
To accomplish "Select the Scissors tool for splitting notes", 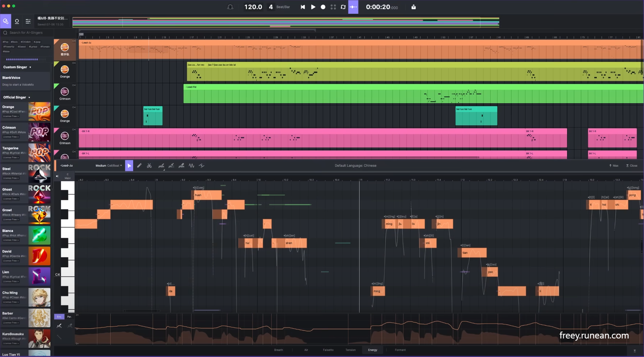I will (149, 166).
